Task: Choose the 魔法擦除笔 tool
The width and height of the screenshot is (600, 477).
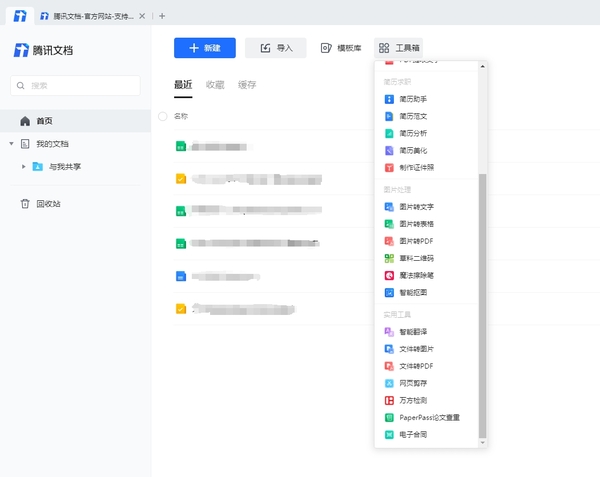Action: point(416,275)
